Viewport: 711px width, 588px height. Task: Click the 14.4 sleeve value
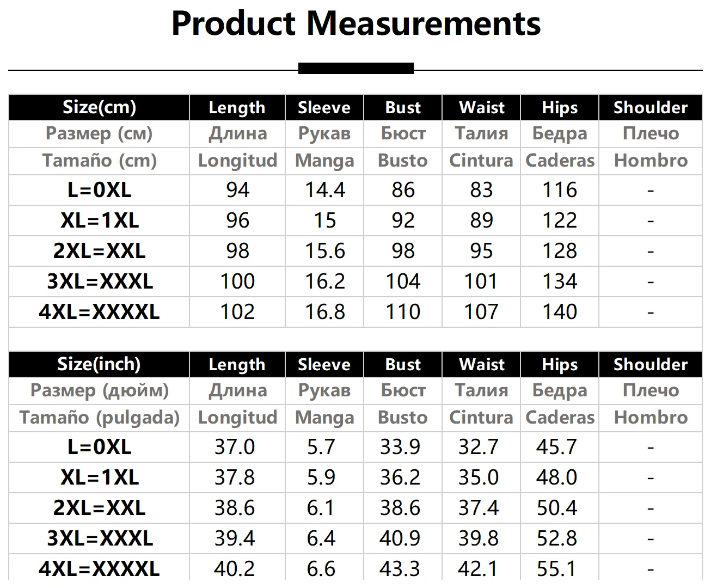point(324,190)
